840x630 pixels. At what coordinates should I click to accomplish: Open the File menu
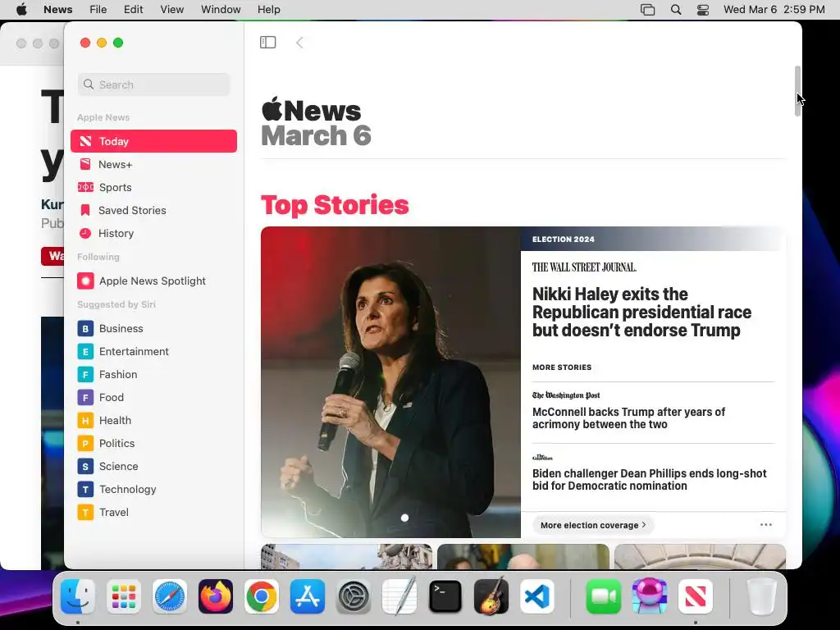98,10
